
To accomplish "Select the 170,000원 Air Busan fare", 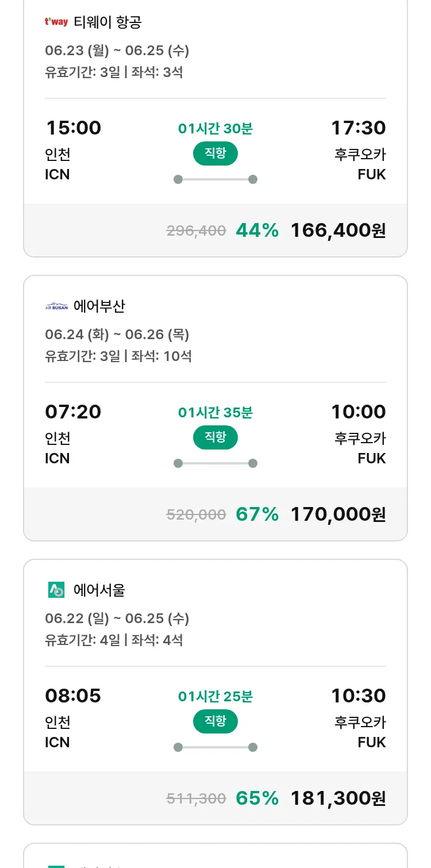I will [338, 514].
